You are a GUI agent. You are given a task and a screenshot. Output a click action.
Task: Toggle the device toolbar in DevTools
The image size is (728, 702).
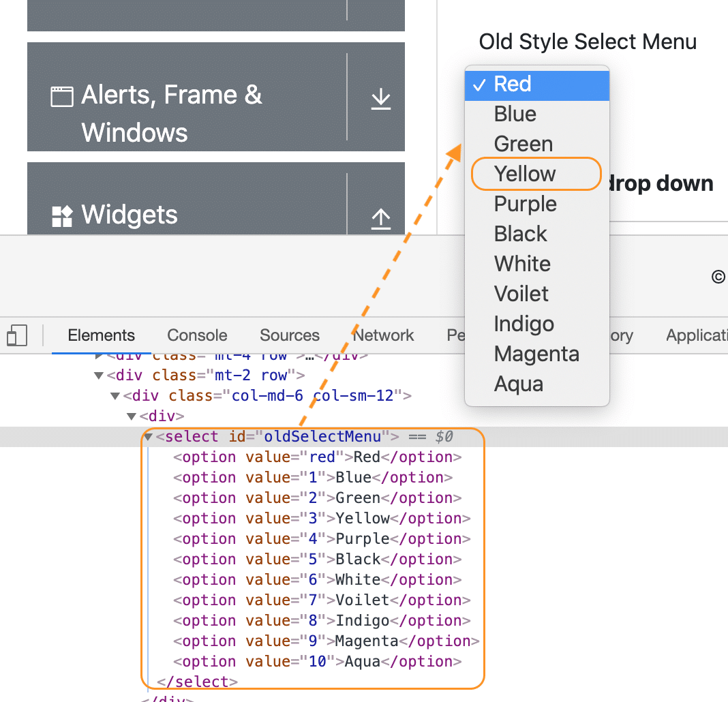(x=17, y=335)
